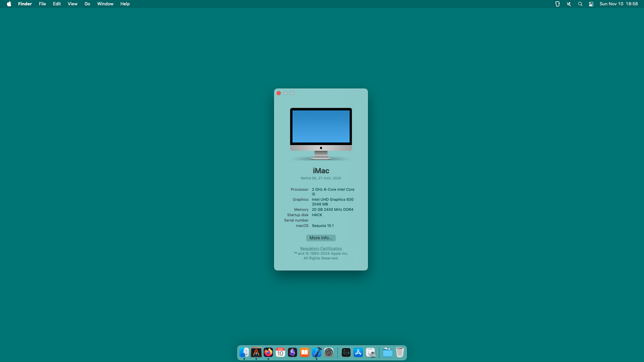
Task: Open the View menu
Action: [x=72, y=4]
